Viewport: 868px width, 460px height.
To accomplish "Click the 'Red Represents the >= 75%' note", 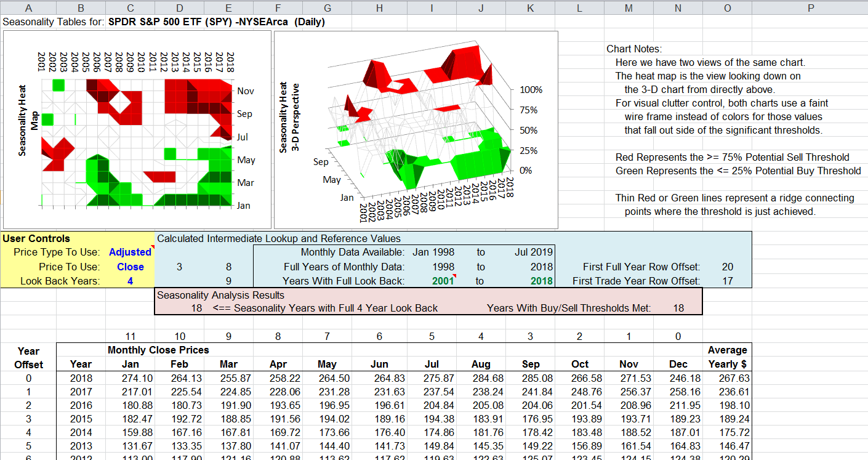I will pyautogui.click(x=732, y=157).
